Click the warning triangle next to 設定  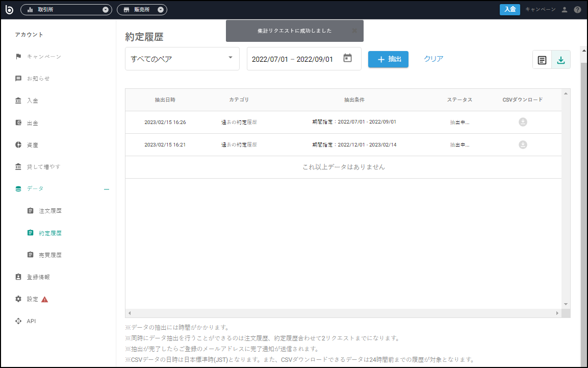coord(45,300)
